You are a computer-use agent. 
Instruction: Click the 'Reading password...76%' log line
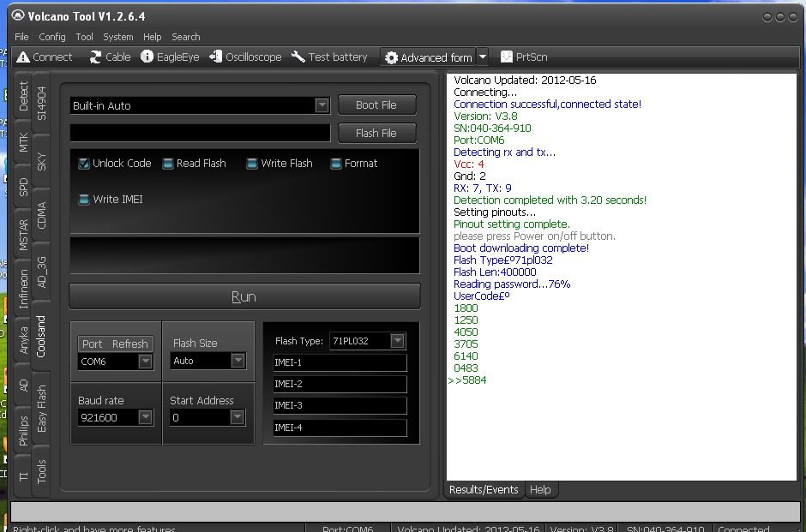(x=512, y=284)
